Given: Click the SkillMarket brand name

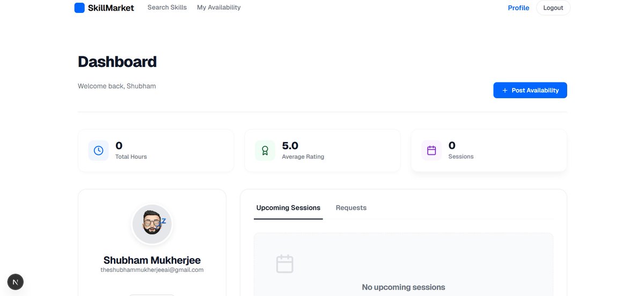Looking at the screenshot, I should point(111,8).
